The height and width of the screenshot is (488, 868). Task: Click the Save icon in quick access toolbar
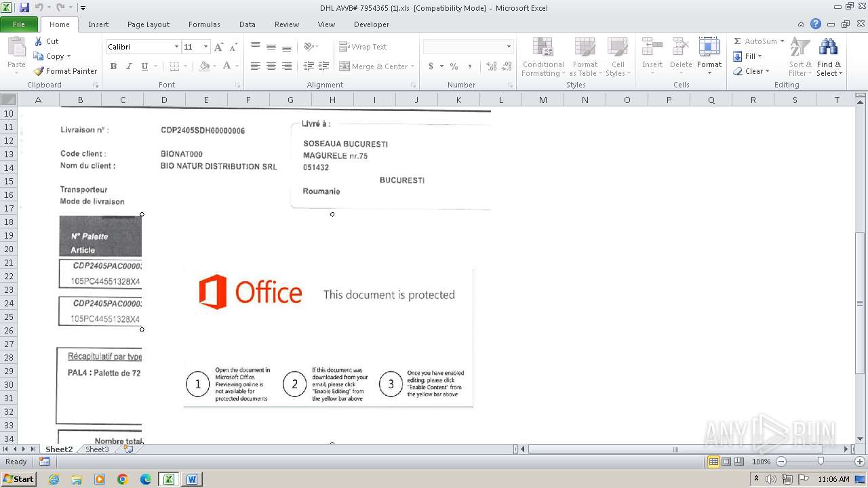(24, 7)
